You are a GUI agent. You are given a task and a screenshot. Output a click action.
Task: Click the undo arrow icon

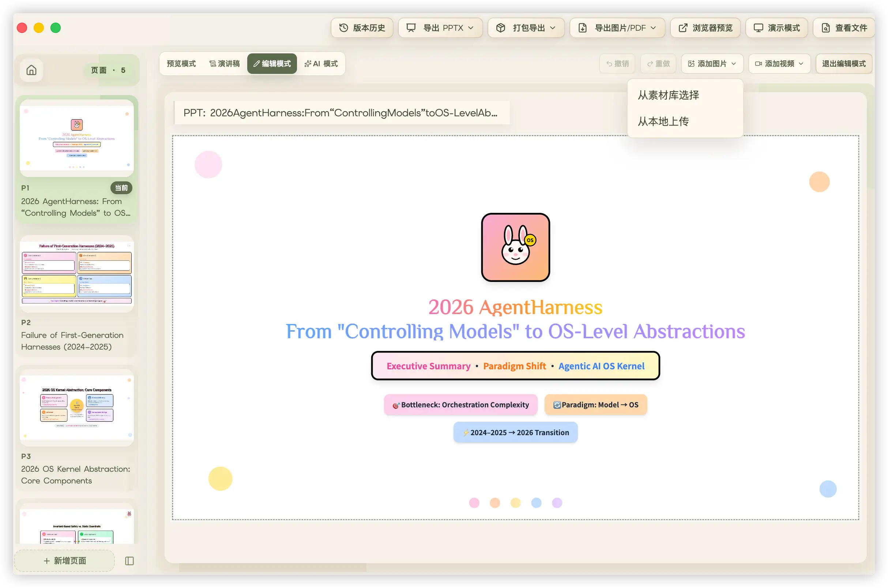pos(609,64)
